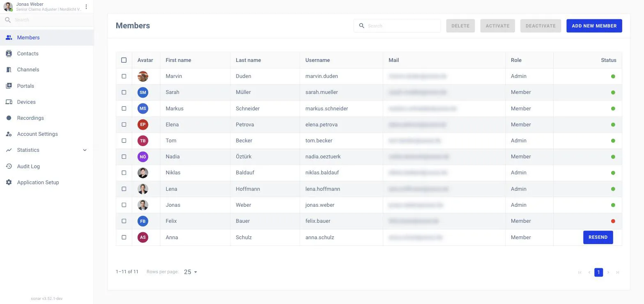This screenshot has width=644, height=304.
Task: Click the magnifier icon in Members search
Action: [361, 25]
